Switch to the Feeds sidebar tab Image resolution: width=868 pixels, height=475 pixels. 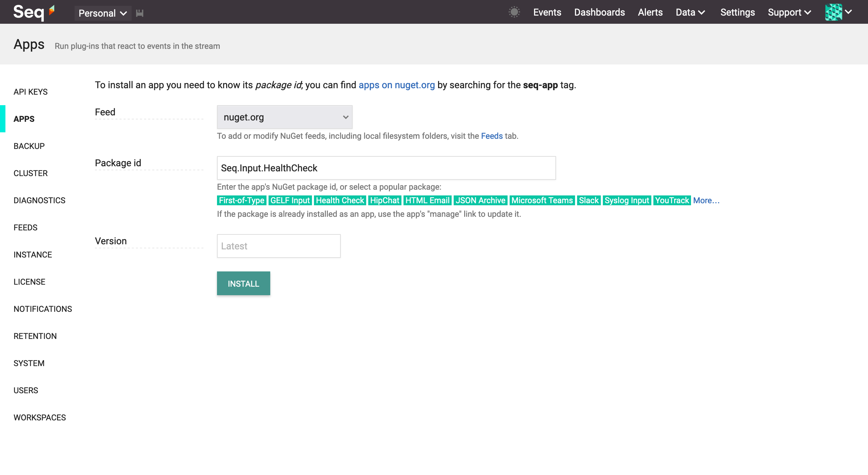pyautogui.click(x=25, y=227)
